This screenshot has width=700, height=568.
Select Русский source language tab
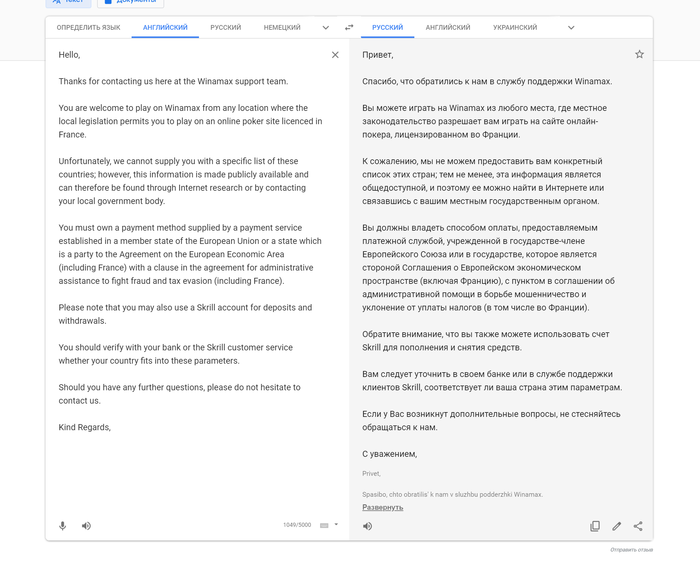225,28
